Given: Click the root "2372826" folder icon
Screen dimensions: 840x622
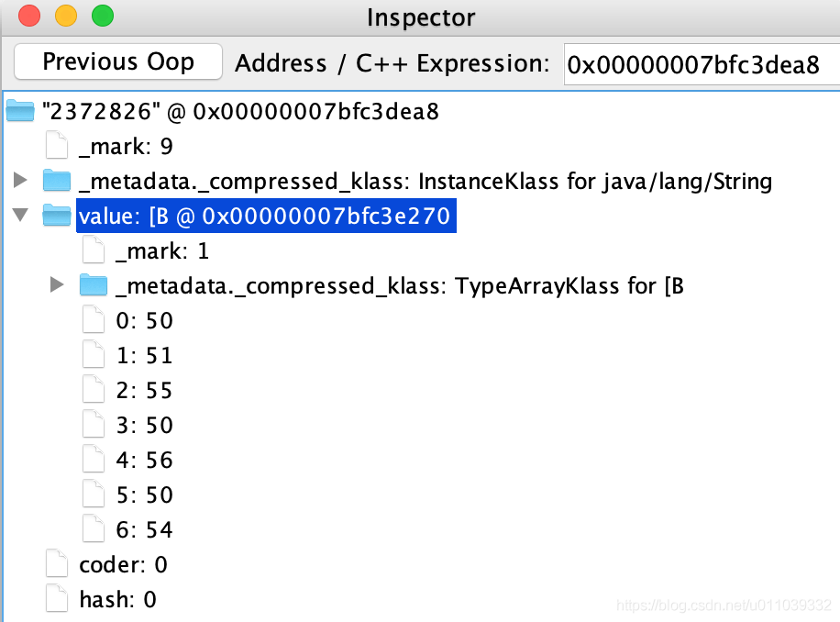Looking at the screenshot, I should click(x=20, y=111).
